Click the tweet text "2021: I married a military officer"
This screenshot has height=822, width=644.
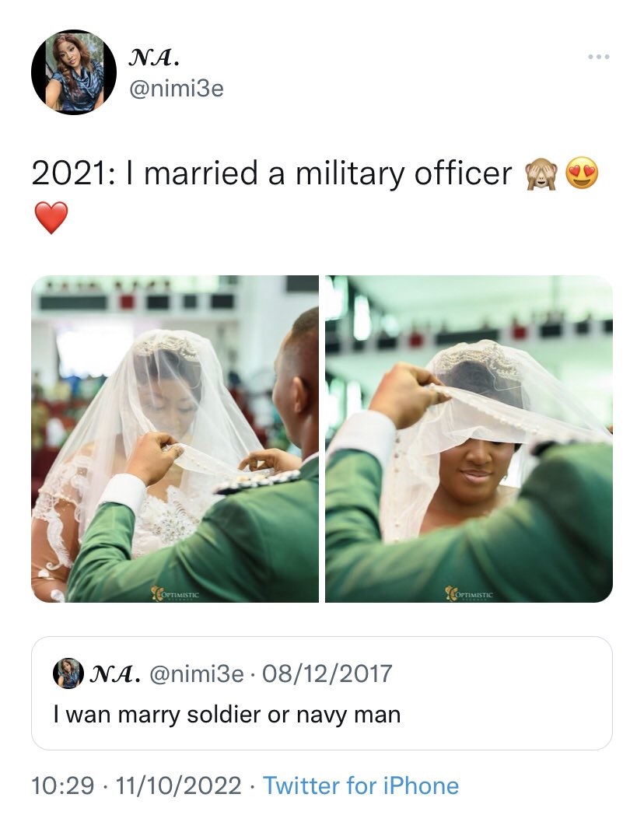click(x=271, y=174)
